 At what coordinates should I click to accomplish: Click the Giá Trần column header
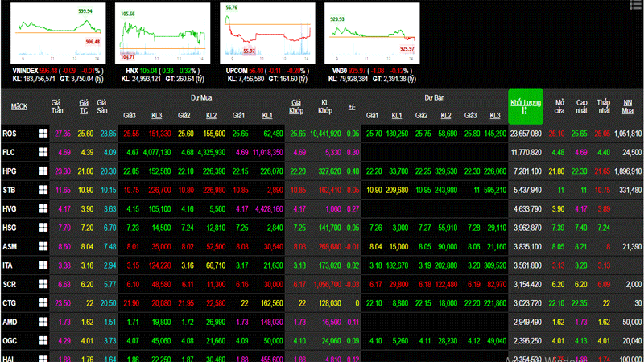[x=56, y=107]
